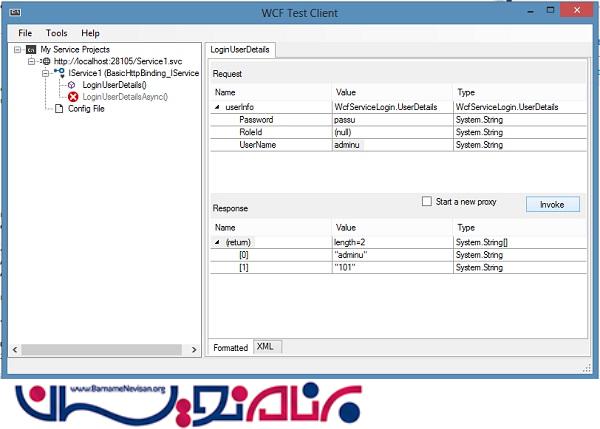Image resolution: width=600 pixels, height=429 pixels.
Task: Click the Password value field 'passu'
Action: tap(392, 120)
